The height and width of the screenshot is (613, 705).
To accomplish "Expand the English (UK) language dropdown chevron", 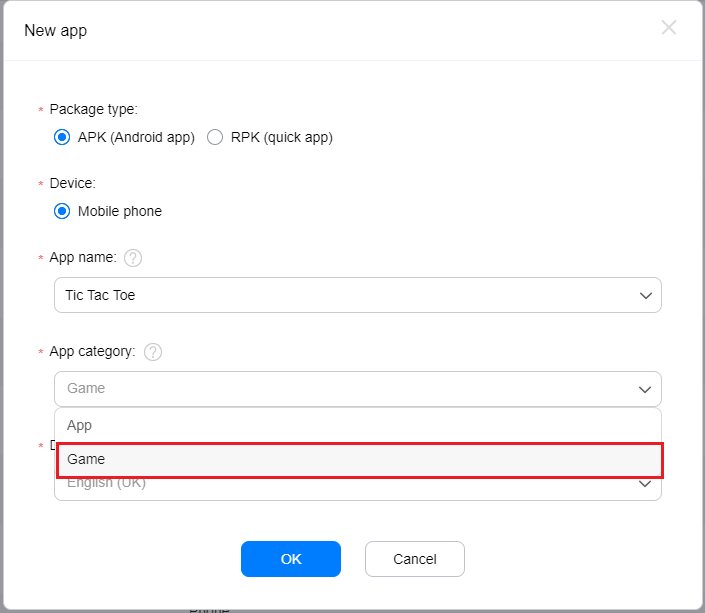I will tap(645, 484).
